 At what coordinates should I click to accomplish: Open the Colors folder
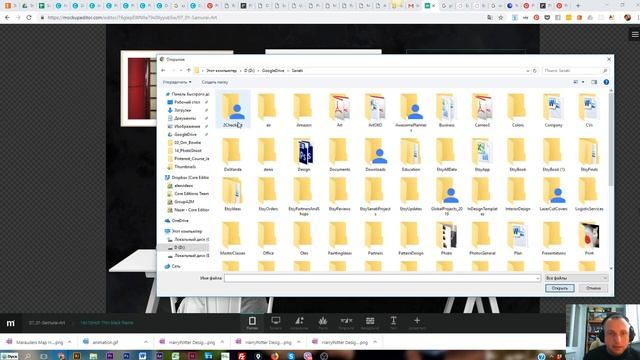point(518,110)
